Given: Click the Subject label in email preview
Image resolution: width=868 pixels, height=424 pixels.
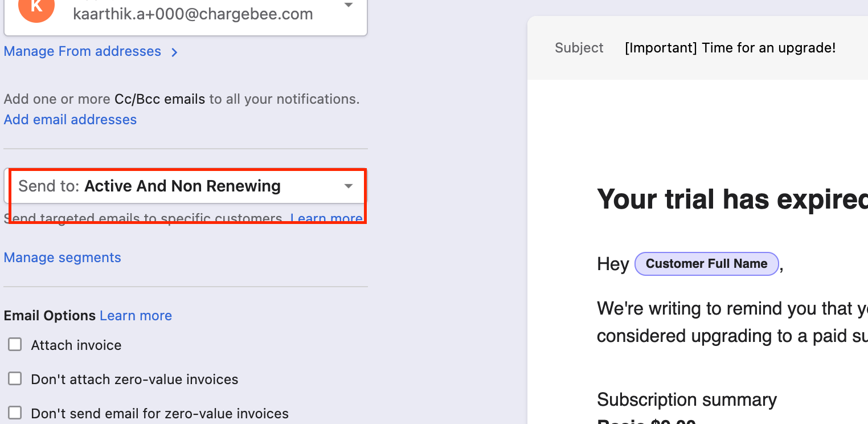Looking at the screenshot, I should [x=579, y=48].
